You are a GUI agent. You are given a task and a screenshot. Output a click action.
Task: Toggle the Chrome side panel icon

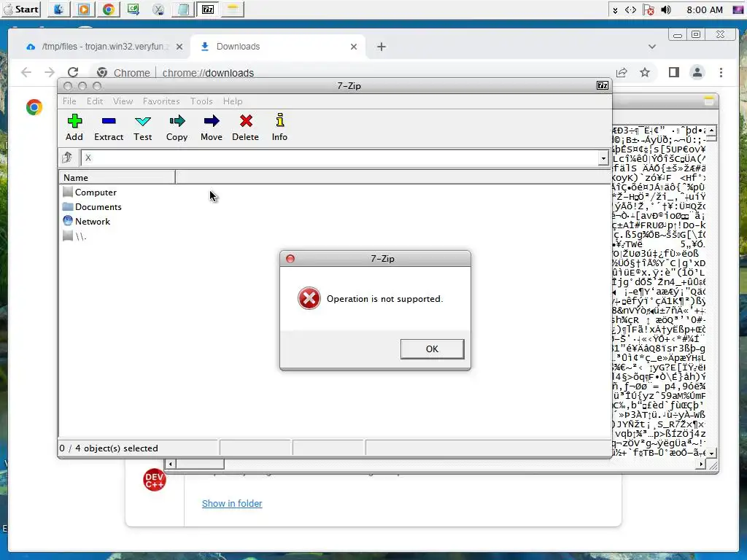[x=673, y=72]
